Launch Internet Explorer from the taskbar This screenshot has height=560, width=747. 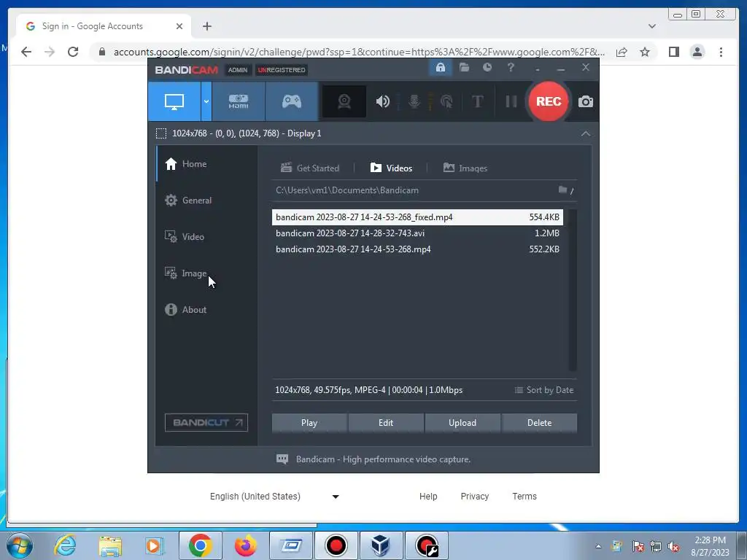click(x=65, y=545)
